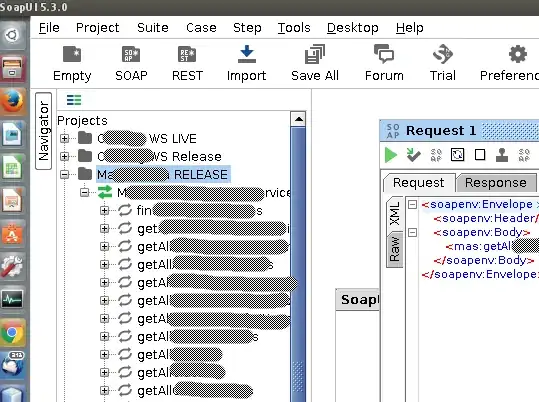
Task: Open system monitor launcher icon
Action: pos(12,300)
